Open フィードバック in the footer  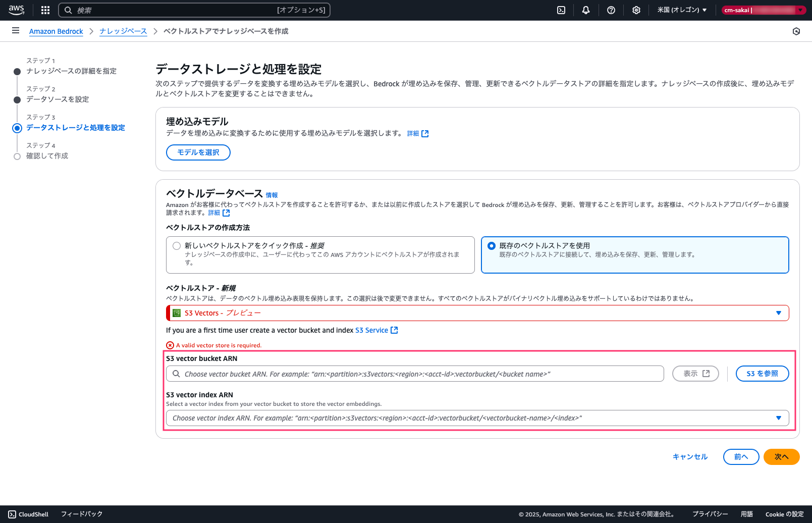coord(82,514)
